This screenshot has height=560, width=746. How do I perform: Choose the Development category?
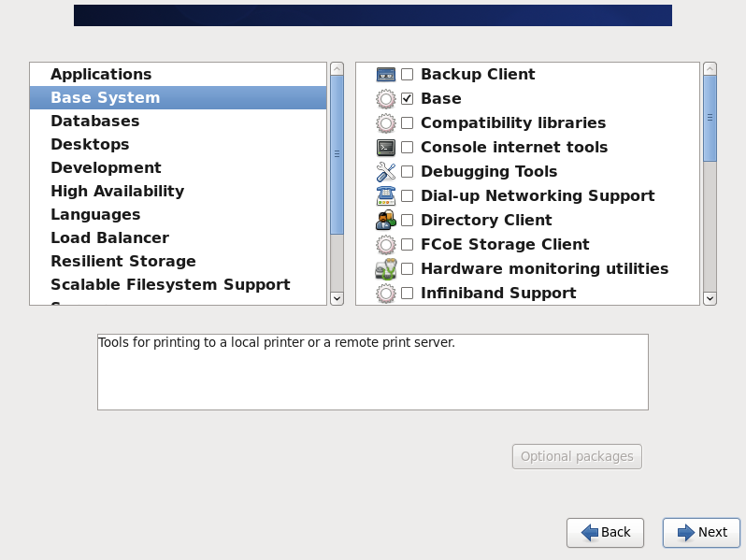[106, 168]
